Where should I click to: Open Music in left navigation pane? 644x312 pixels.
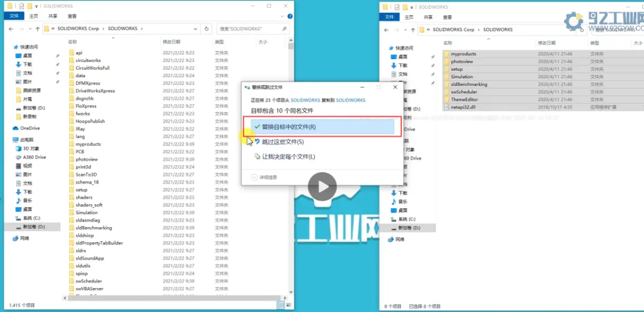(x=28, y=200)
